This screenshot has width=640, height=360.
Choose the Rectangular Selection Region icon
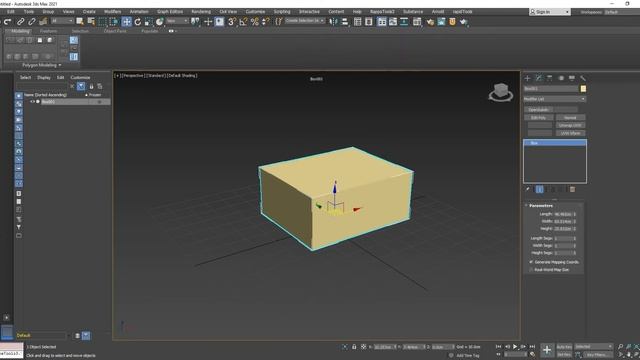[x=102, y=22]
